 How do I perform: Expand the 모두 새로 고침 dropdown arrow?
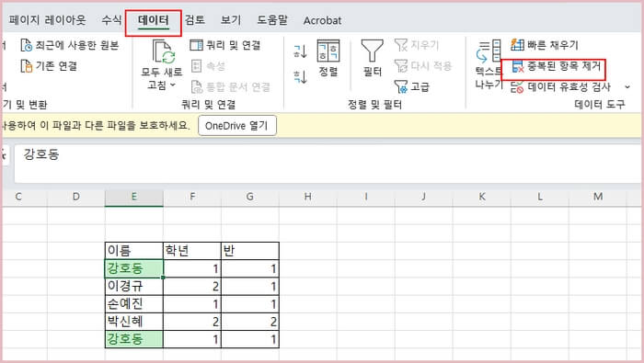coord(173,85)
